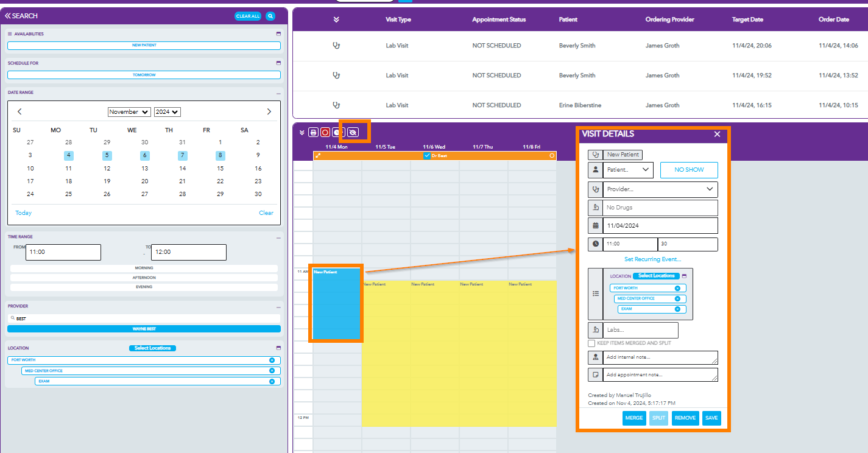Click stethoscope icon for the 19:52 lab visit

(x=336, y=75)
